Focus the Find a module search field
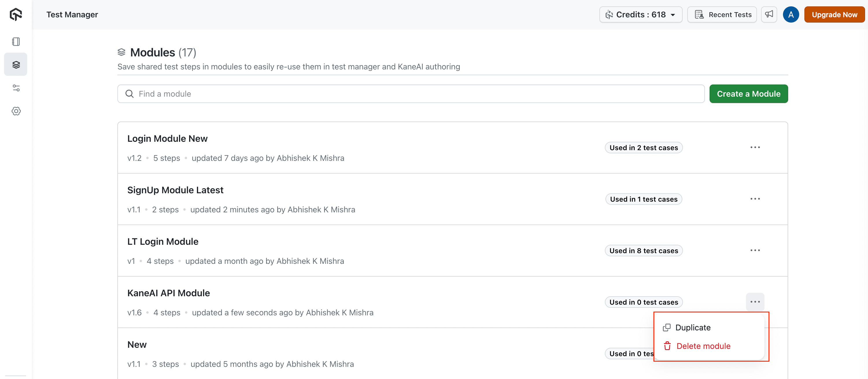The image size is (868, 379). (x=414, y=94)
